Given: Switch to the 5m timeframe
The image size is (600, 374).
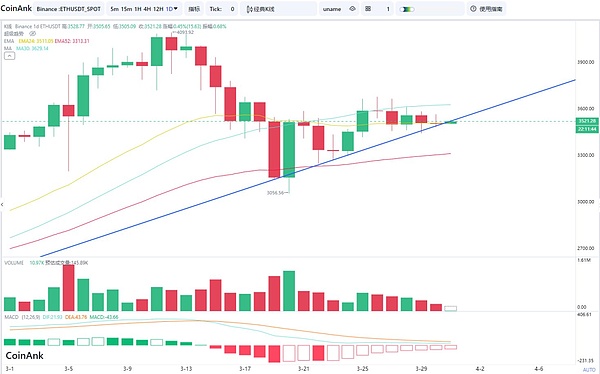Looking at the screenshot, I should (114, 9).
